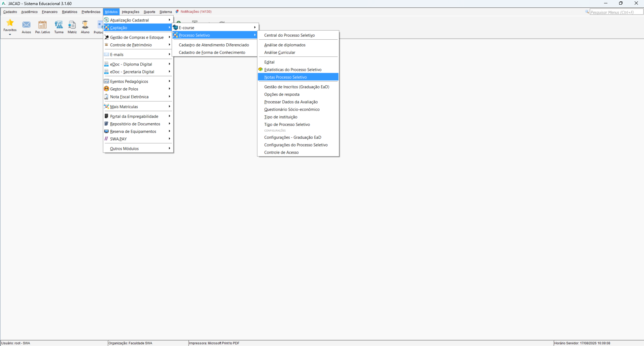Screen dimensions: 644x346
Task: Open the Cadastro menu
Action: click(x=10, y=12)
